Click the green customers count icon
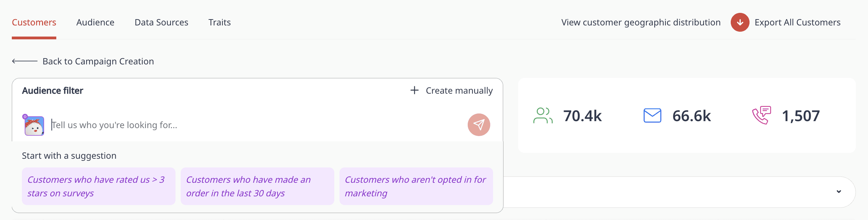868x220 pixels. point(543,116)
